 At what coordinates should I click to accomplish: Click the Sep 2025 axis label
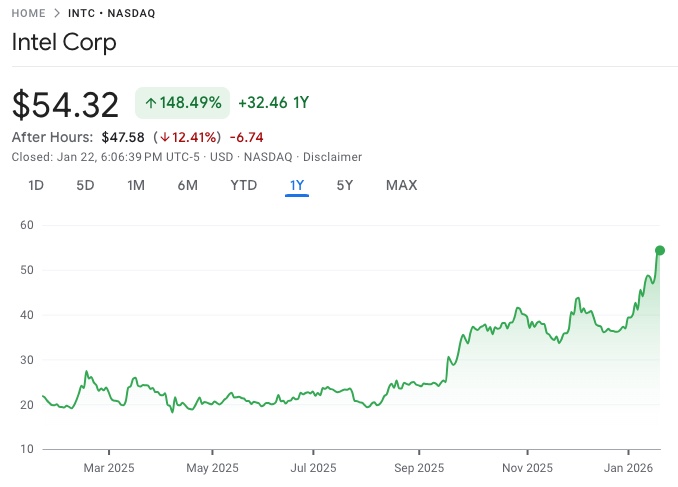coord(418,467)
